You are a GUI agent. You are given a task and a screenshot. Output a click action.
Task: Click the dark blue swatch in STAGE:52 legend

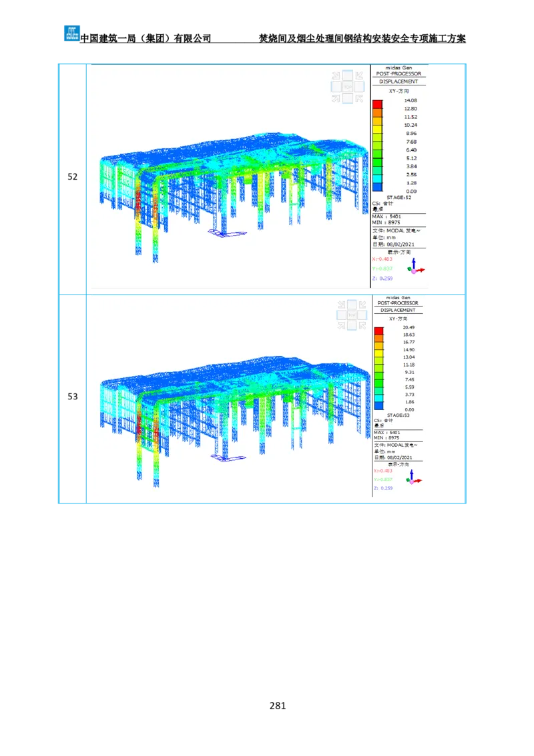tap(377, 187)
